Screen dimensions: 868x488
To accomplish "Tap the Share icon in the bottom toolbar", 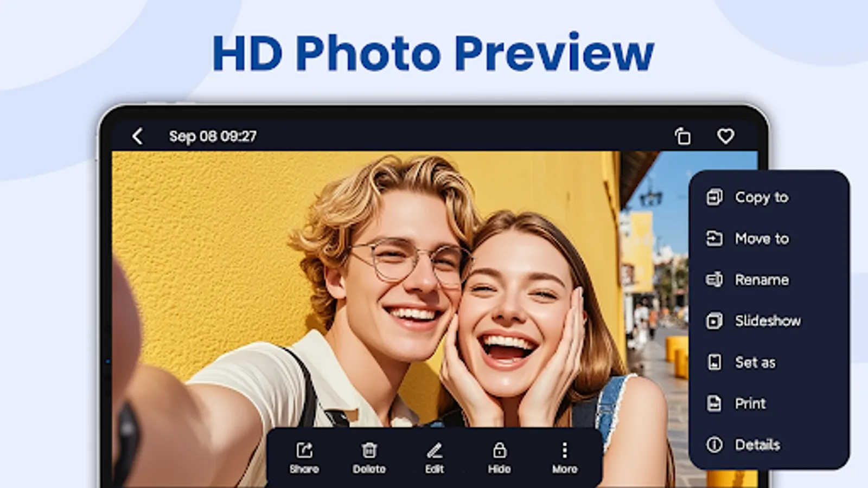I will 305,448.
